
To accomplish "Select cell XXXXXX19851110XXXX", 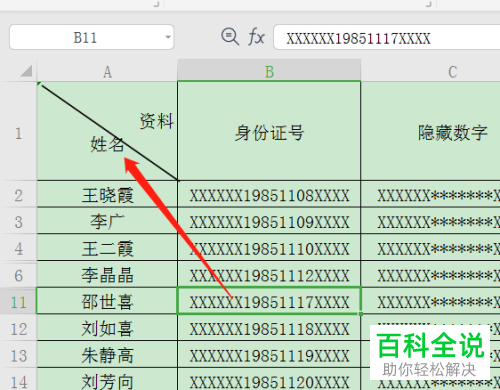I will tap(269, 248).
